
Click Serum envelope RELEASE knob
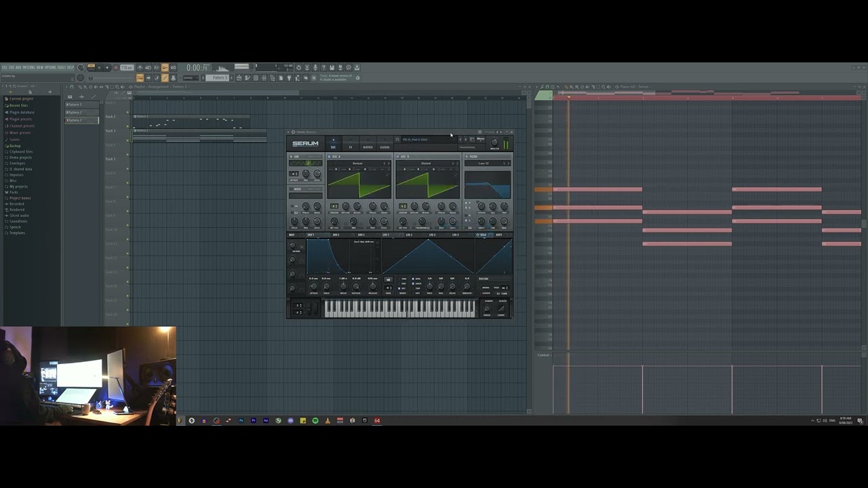[x=373, y=286]
